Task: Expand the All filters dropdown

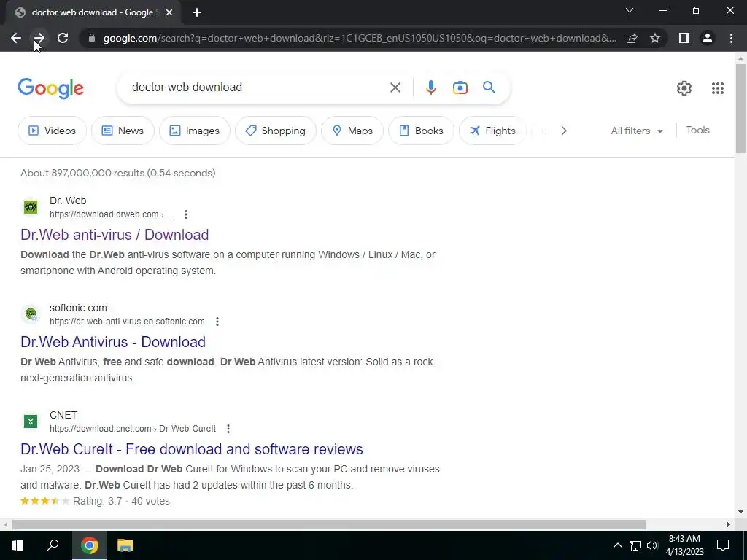Action: click(x=636, y=131)
